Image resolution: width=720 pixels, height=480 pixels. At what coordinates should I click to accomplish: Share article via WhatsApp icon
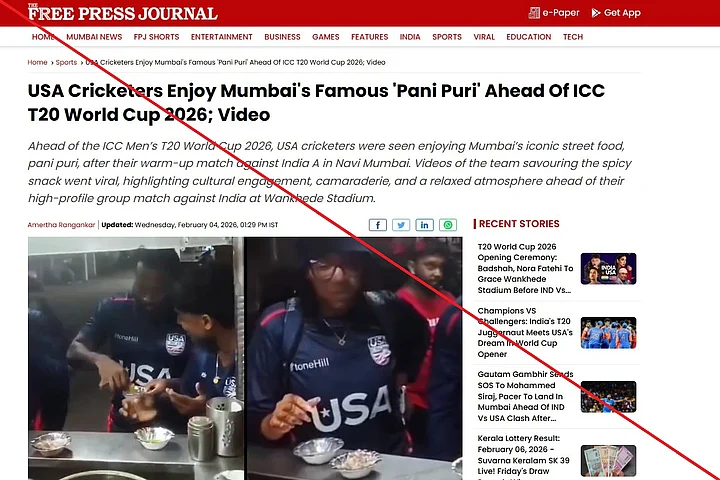pos(448,225)
